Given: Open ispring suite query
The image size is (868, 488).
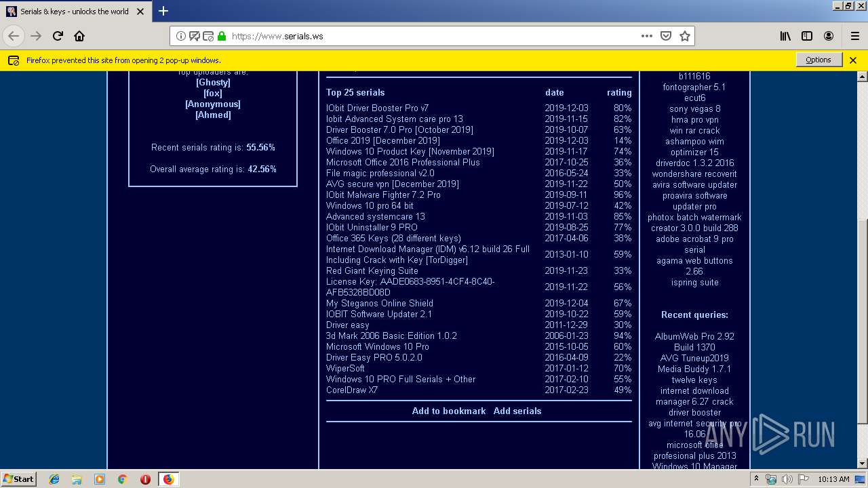Looking at the screenshot, I should pyautogui.click(x=694, y=282).
